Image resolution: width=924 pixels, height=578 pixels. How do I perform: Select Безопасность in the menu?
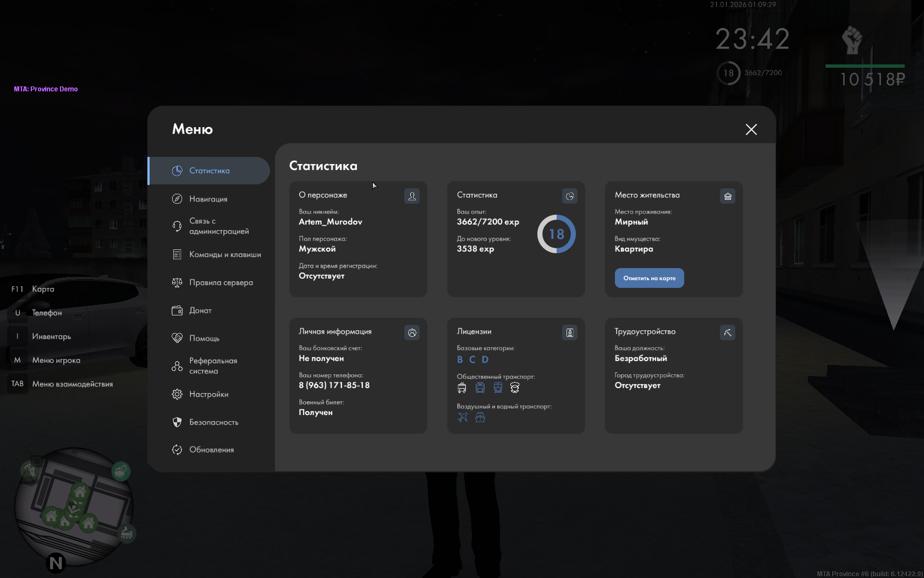coord(213,422)
